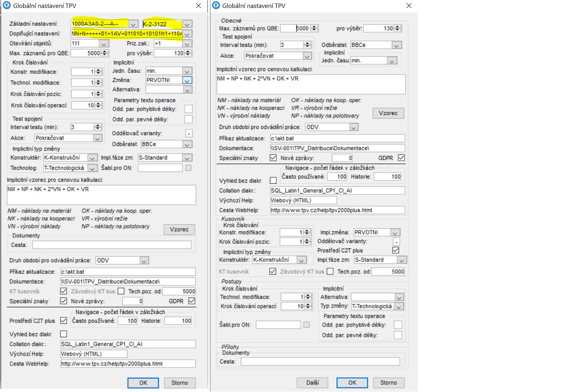Open the Doplňující nastavení dropdown arrow

point(187,34)
